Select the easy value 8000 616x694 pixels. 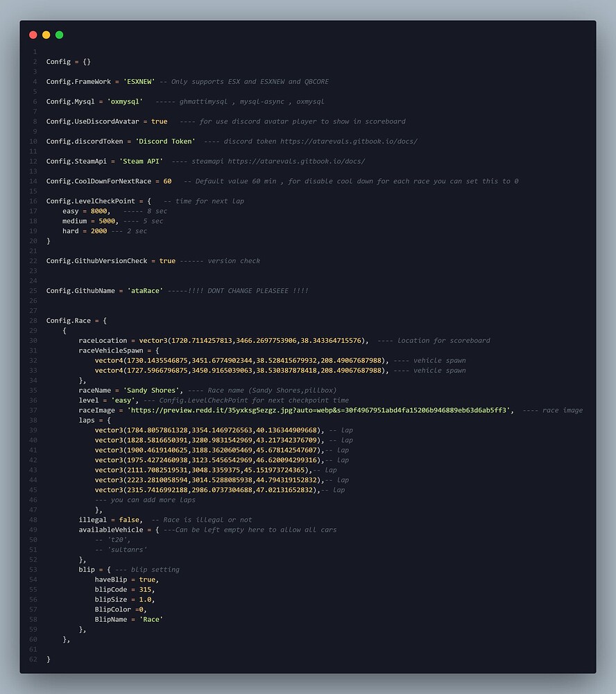pos(99,211)
